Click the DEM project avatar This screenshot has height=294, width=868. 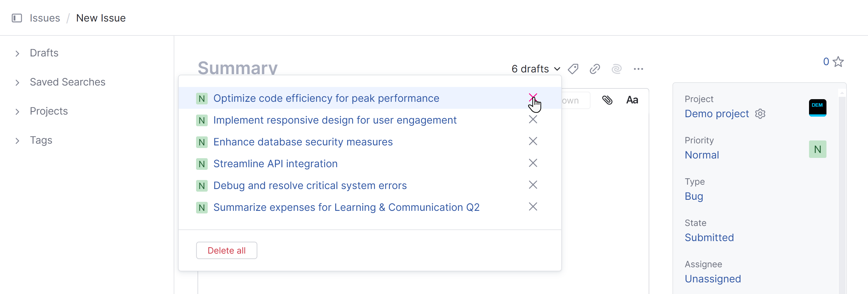click(x=817, y=108)
